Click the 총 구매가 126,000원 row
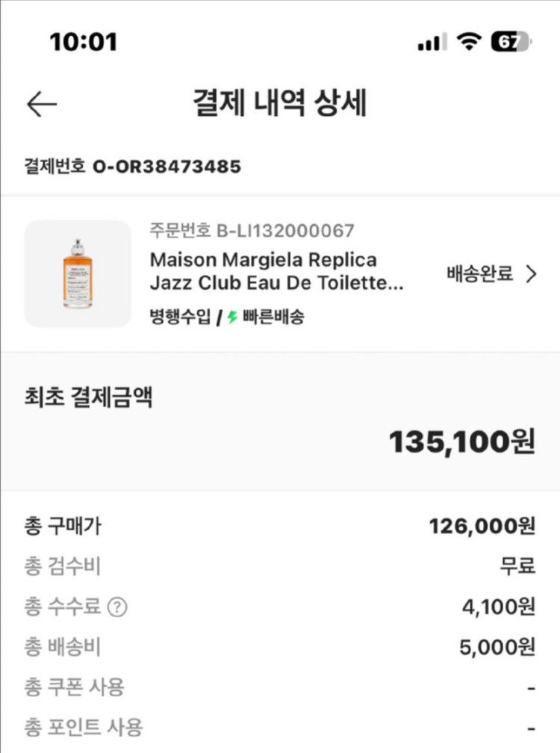Screen dimensions: 560x753 (x=280, y=527)
